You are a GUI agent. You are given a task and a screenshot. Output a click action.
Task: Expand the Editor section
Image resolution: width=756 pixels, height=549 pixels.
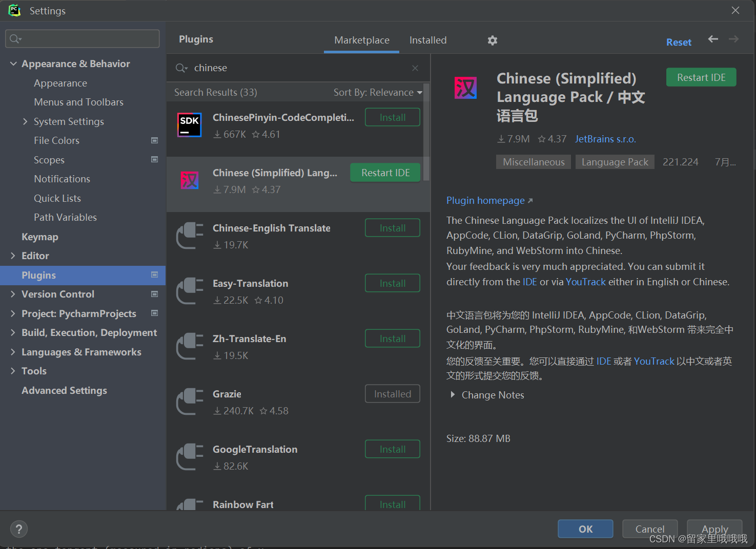coord(13,256)
